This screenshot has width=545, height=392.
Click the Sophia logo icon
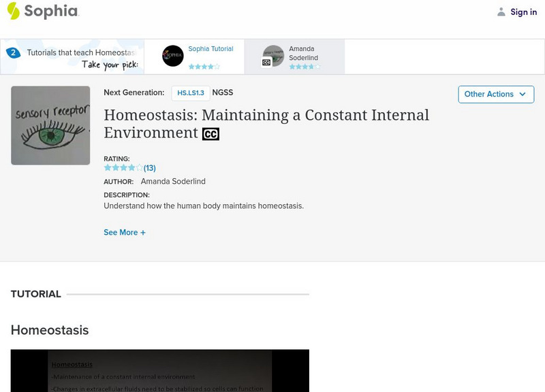[13, 11]
